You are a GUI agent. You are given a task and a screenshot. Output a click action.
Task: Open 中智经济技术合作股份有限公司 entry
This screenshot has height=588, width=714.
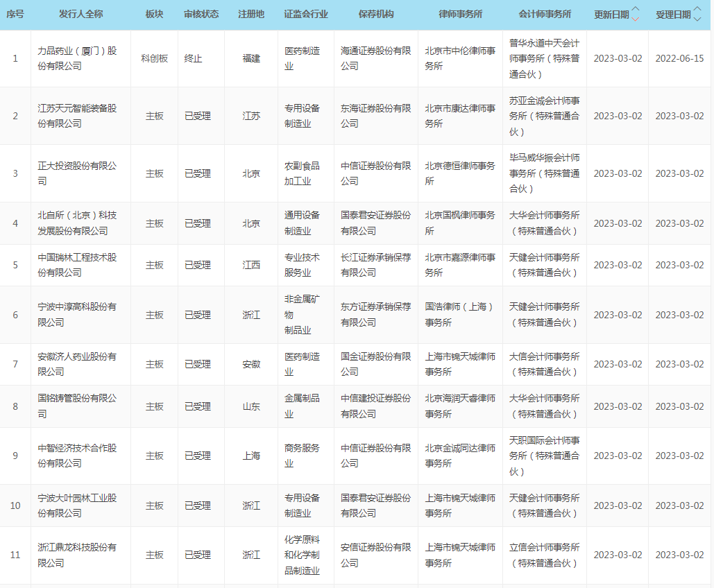pos(77,456)
